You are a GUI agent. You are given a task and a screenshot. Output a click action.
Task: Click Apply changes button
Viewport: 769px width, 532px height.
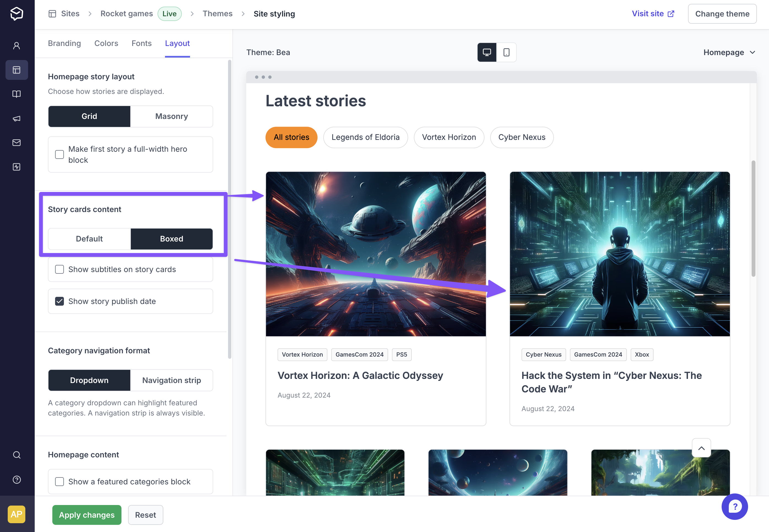(x=86, y=514)
